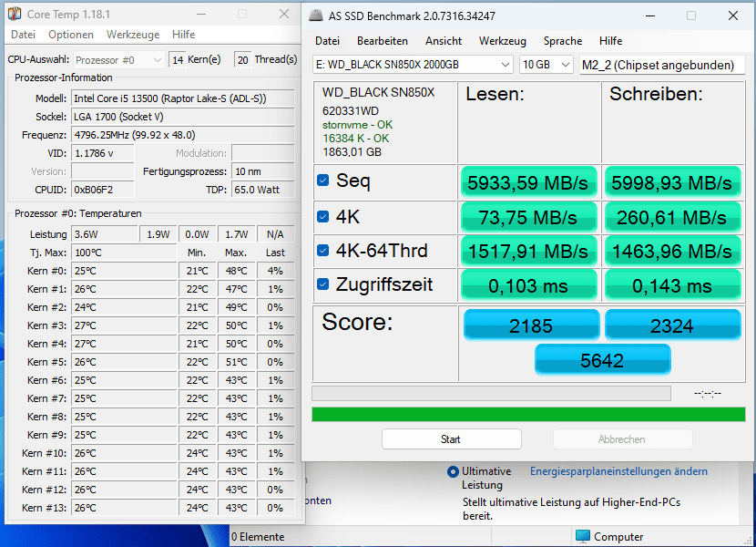Click the empty gray progress bar above the green one
Image resolution: width=756 pixels, height=547 pixels.
click(x=491, y=393)
